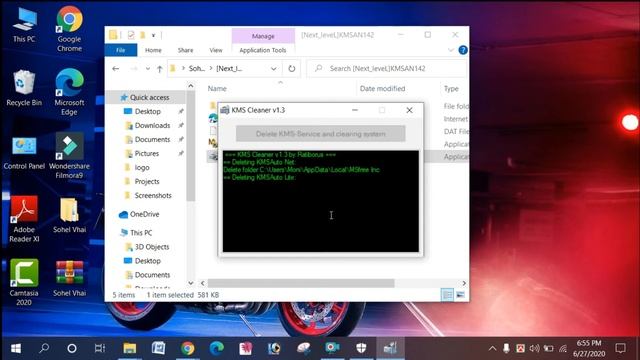Open Task View on taskbar
The image size is (640, 360).
[x=100, y=348]
